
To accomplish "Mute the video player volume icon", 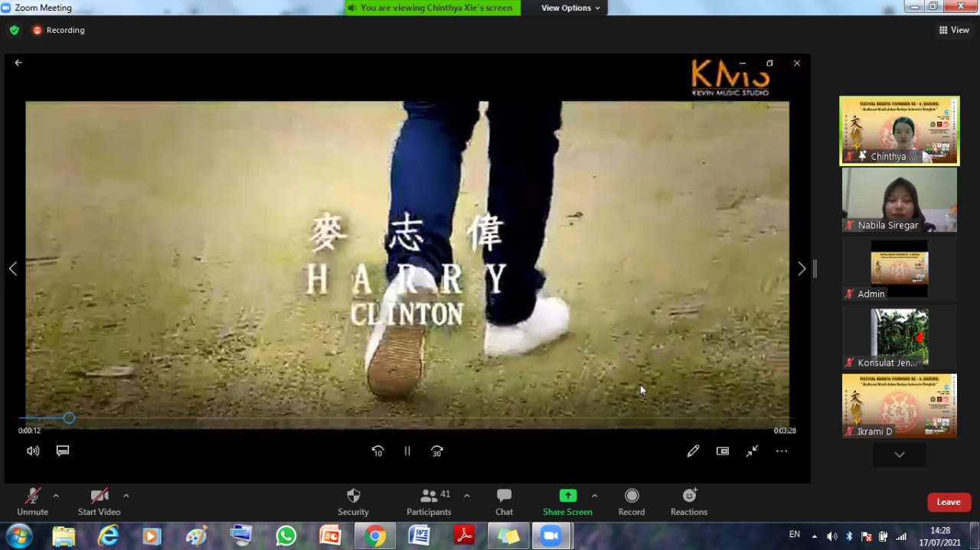I will click(33, 451).
